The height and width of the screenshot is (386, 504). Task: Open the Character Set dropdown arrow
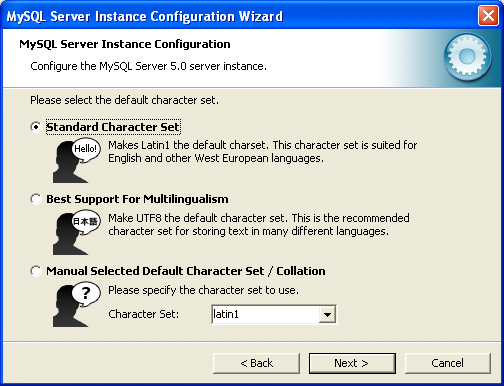[327, 314]
